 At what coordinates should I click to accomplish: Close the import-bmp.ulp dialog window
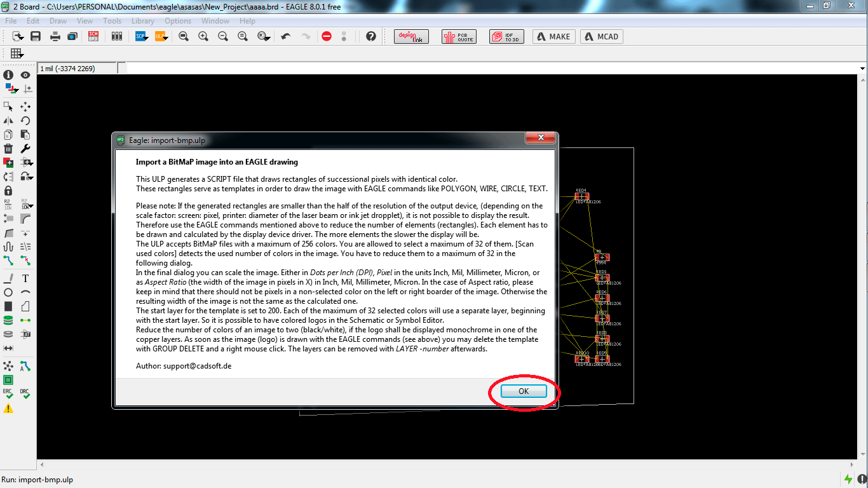[541, 138]
